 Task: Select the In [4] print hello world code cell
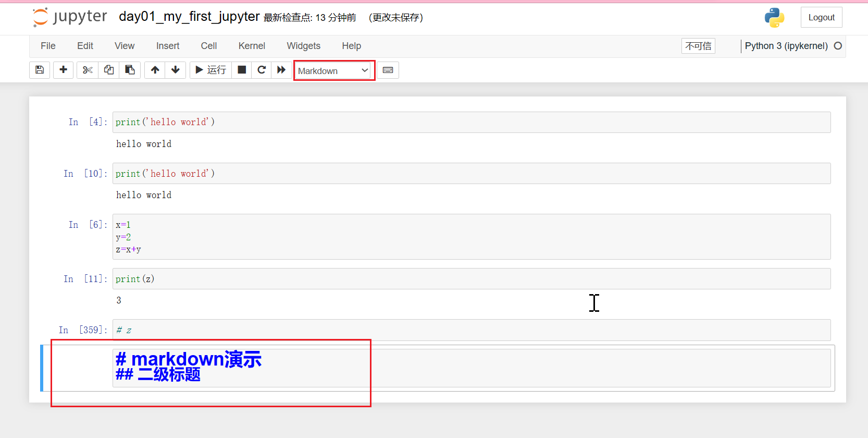(x=472, y=122)
